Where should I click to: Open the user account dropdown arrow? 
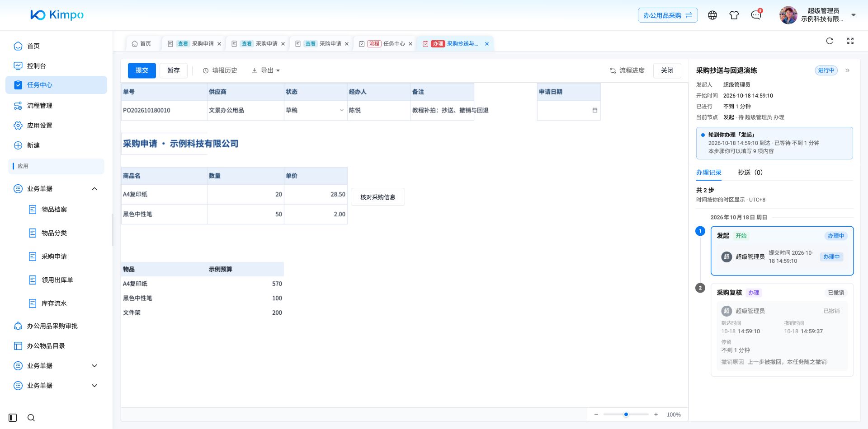click(854, 15)
